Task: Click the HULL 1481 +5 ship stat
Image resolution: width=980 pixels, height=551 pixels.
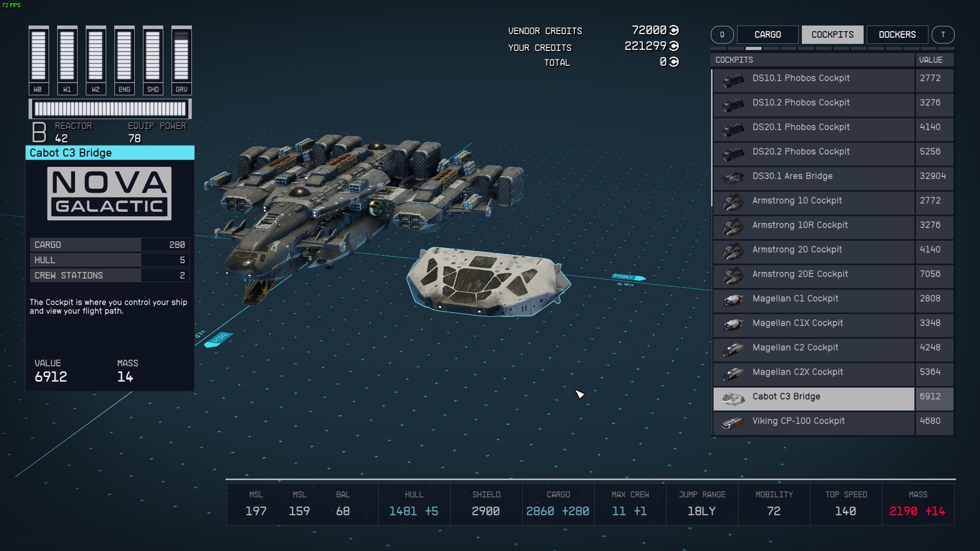Action: 414,504
